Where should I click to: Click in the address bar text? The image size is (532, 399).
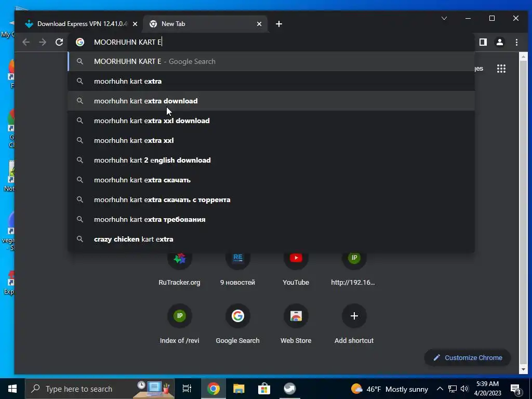pyautogui.click(x=128, y=42)
